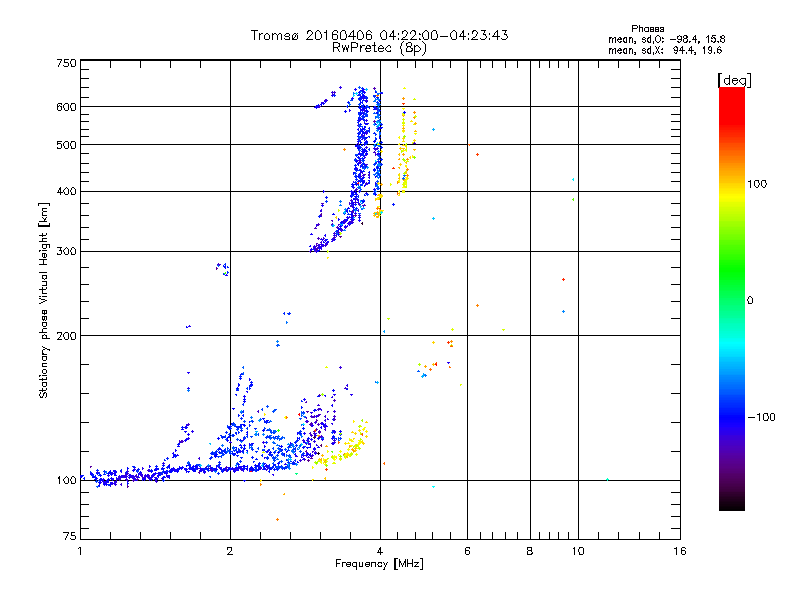
Task: Pick the black bottom end of the colorbar
Action: [732, 503]
